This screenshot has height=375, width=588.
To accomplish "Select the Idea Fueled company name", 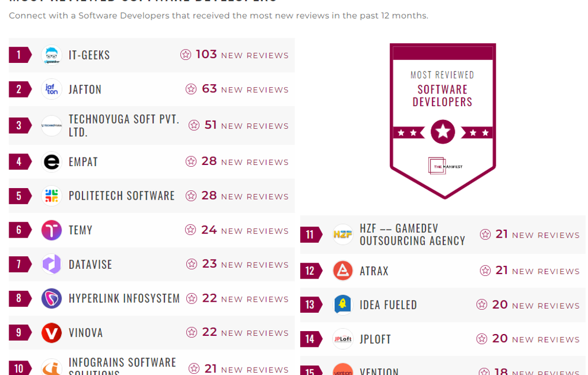I will click(388, 305).
